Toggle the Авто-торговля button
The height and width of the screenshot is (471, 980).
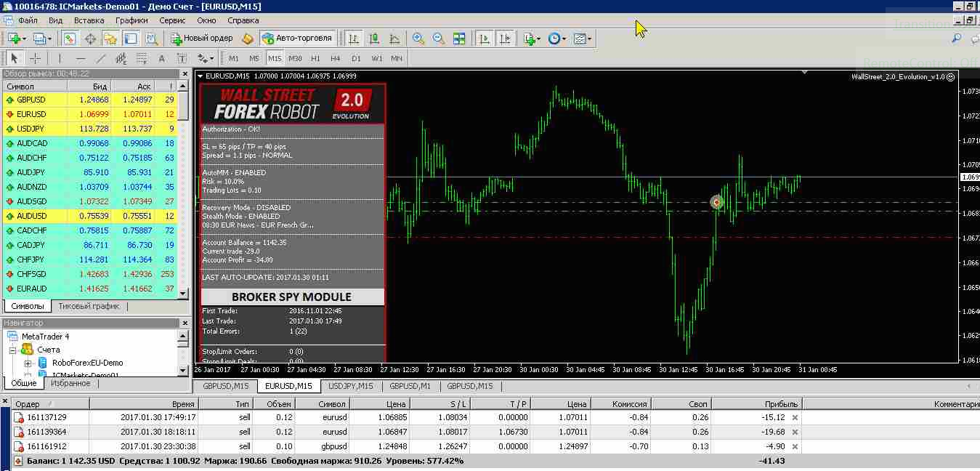click(297, 39)
